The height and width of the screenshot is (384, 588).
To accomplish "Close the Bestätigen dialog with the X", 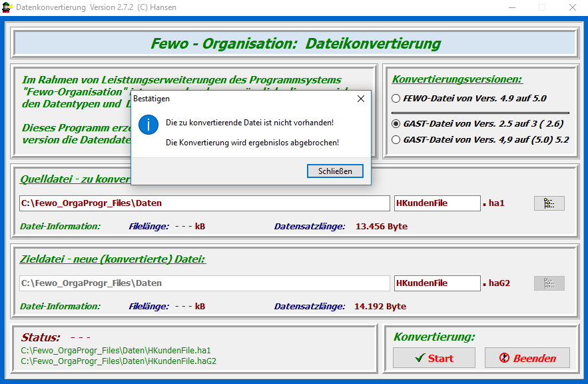I will click(x=360, y=99).
